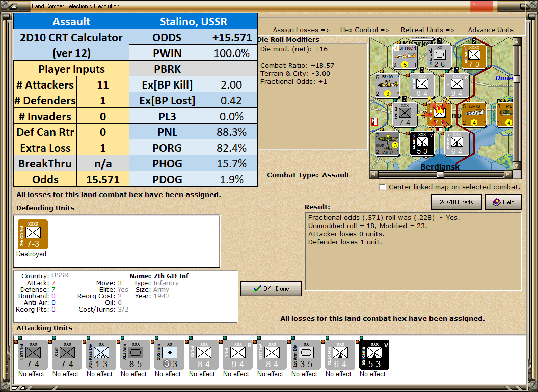
Task: Click the # Attackers value 11
Action: pos(103,85)
